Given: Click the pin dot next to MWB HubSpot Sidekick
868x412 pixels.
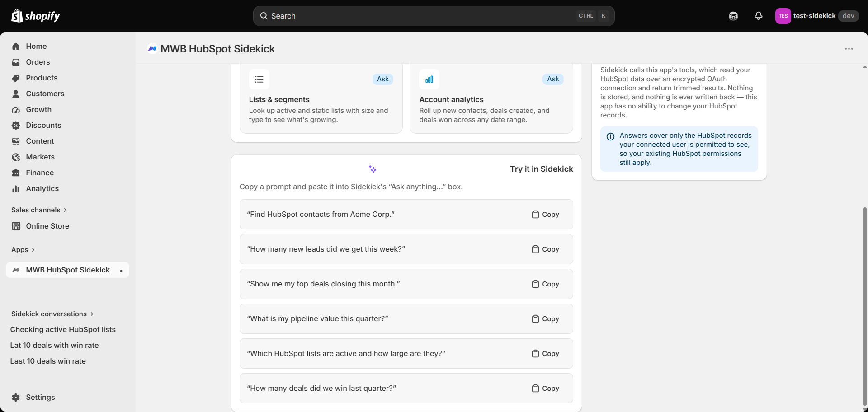Looking at the screenshot, I should click(x=121, y=271).
